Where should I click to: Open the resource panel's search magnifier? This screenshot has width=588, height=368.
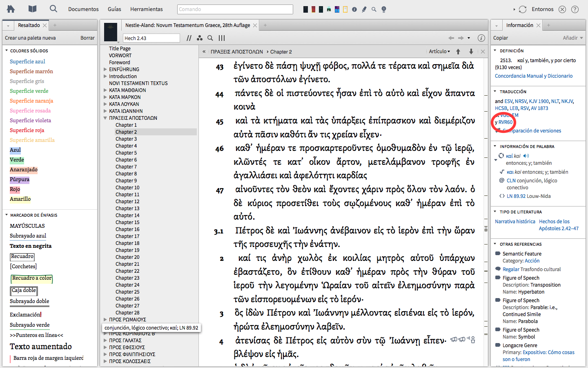210,38
